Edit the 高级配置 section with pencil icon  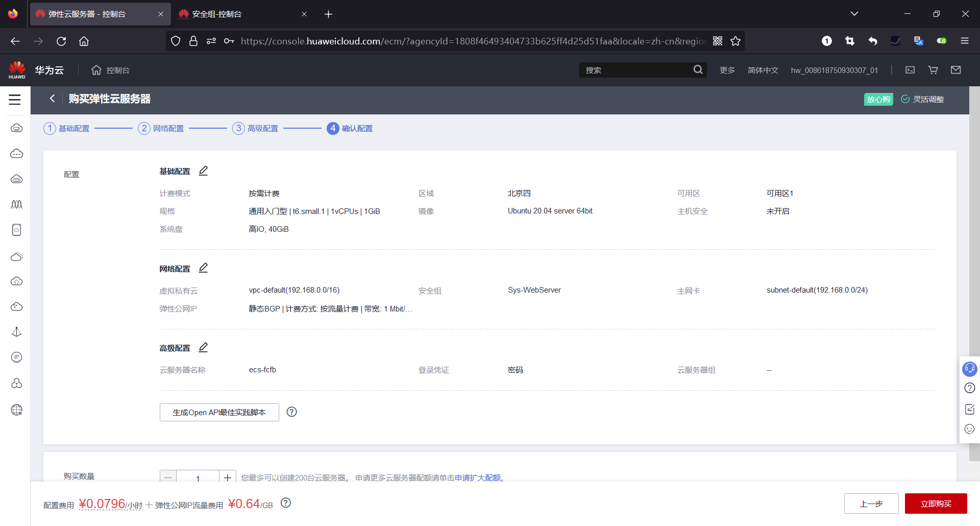coord(203,347)
